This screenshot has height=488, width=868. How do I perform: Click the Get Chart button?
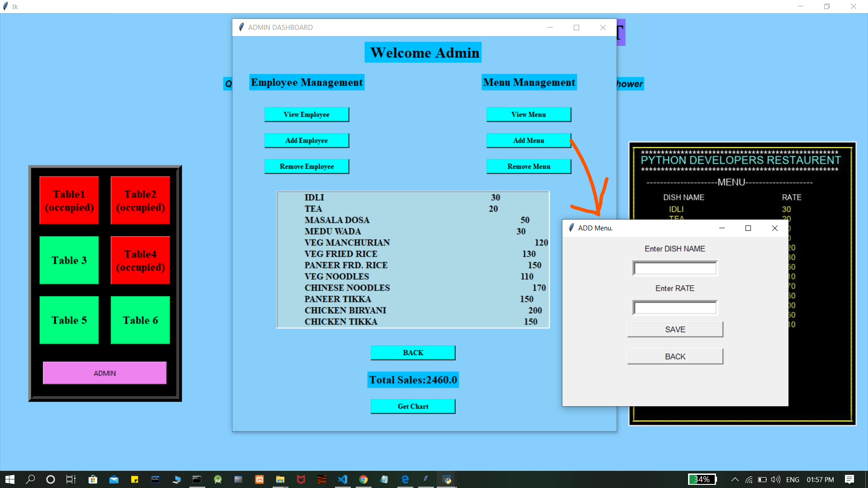(413, 406)
